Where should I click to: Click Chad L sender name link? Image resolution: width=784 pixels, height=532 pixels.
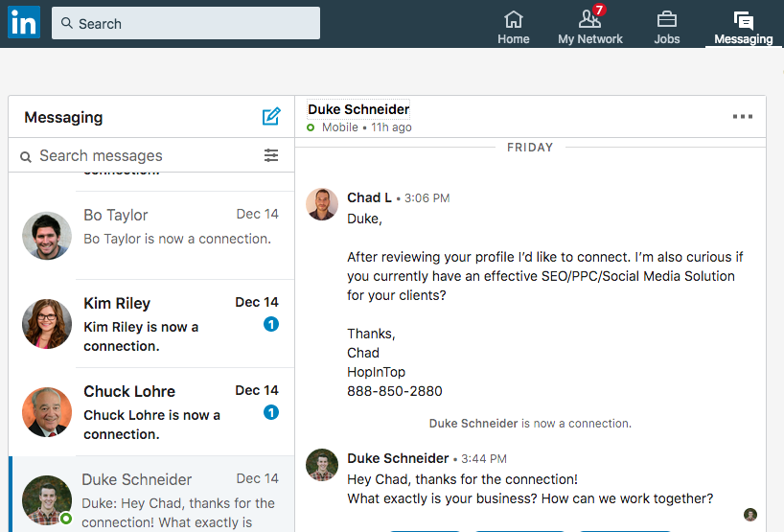click(369, 197)
